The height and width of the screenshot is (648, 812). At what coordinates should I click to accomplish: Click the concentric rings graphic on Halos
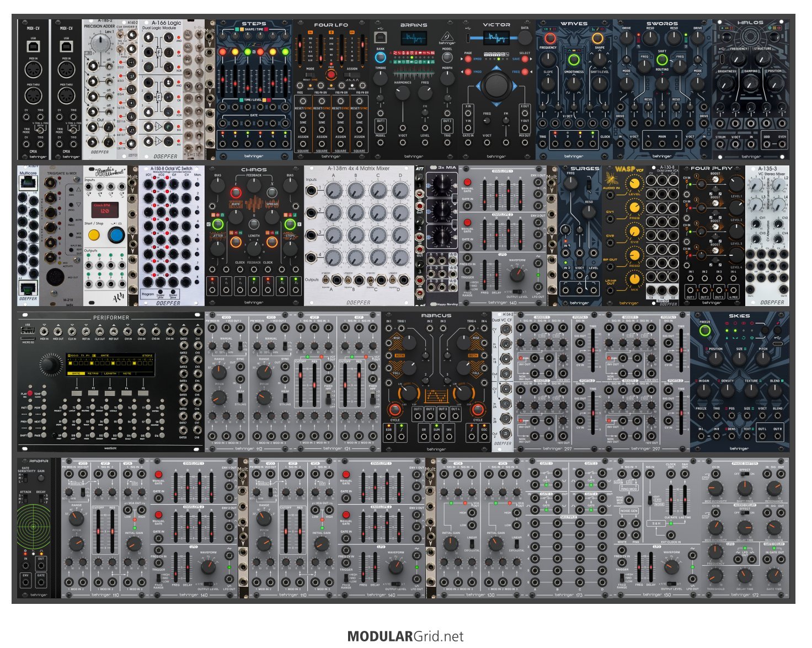coord(751,35)
